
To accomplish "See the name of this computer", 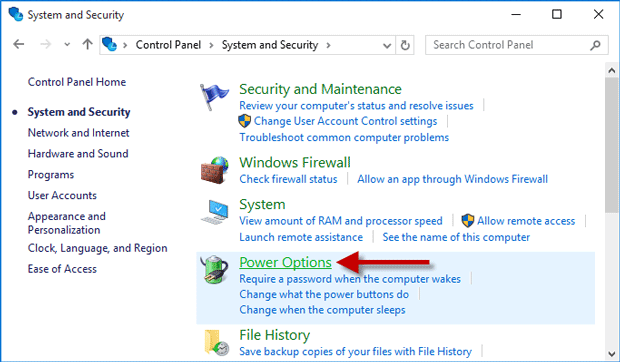I will (x=456, y=237).
